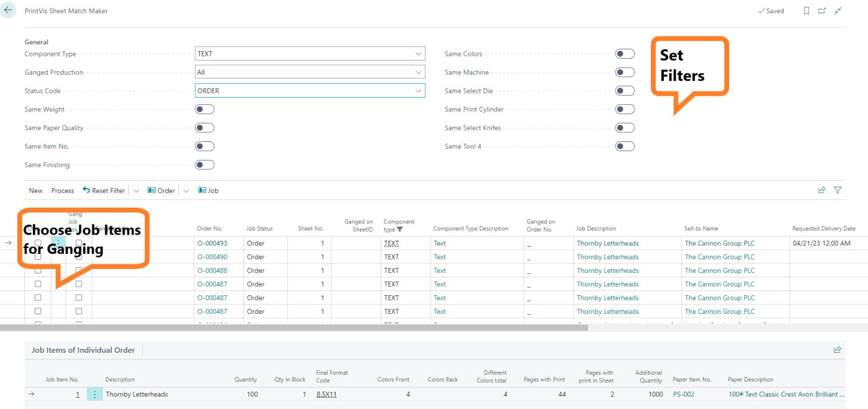Image resolution: width=868 pixels, height=409 pixels.
Task: Click the share icon above the job list
Action: pos(822,190)
